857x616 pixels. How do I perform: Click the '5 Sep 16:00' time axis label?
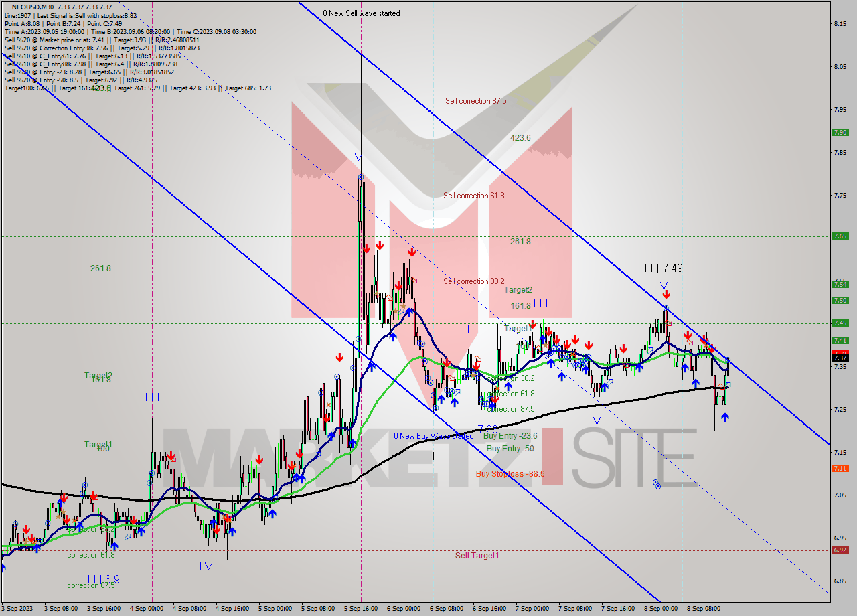coord(361,609)
